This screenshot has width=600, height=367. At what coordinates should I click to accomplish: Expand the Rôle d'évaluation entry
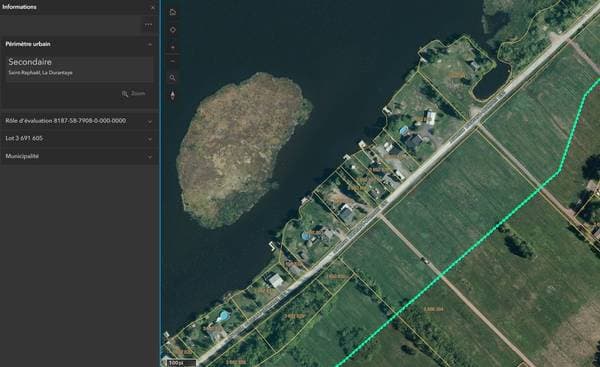click(80, 121)
